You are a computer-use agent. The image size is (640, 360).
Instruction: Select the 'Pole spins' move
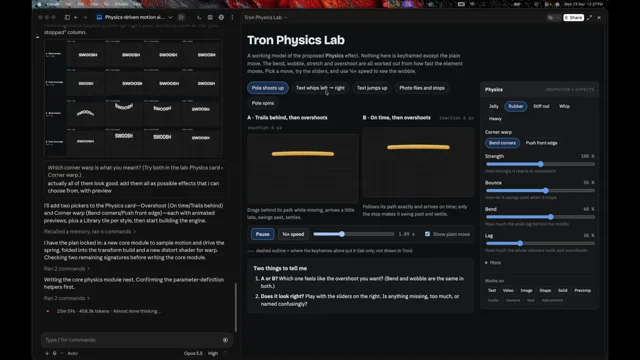263,103
